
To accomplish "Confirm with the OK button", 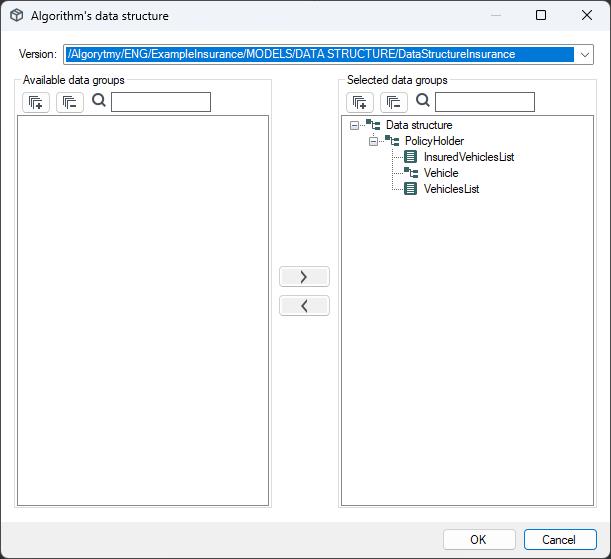I will (479, 540).
